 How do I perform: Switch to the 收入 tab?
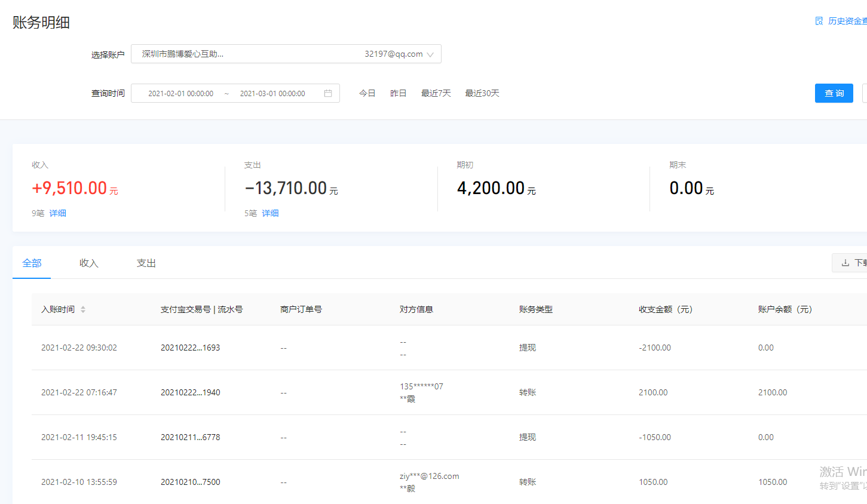pyautogui.click(x=88, y=263)
